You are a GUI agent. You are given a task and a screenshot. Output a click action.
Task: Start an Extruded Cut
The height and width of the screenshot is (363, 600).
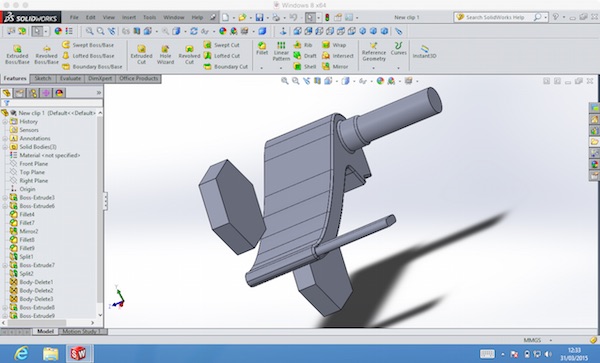click(x=141, y=54)
